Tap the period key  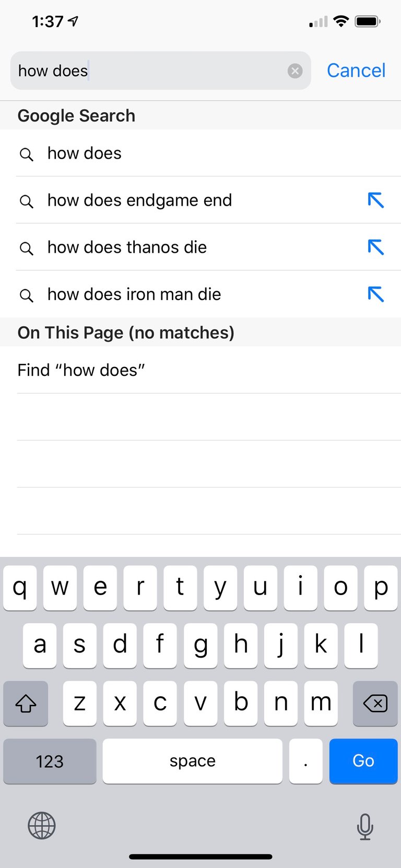coord(305,761)
